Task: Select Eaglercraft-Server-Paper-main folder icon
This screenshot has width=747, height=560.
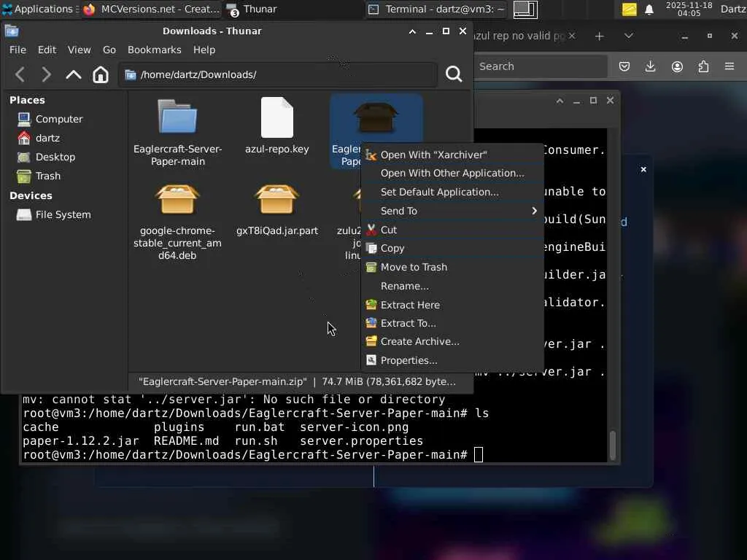Action: click(177, 116)
